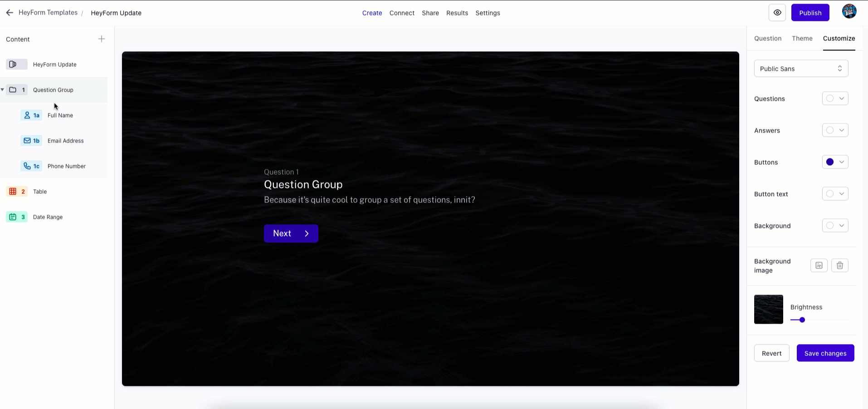Image resolution: width=868 pixels, height=409 pixels.
Task: Open the Settings tab
Action: point(488,13)
